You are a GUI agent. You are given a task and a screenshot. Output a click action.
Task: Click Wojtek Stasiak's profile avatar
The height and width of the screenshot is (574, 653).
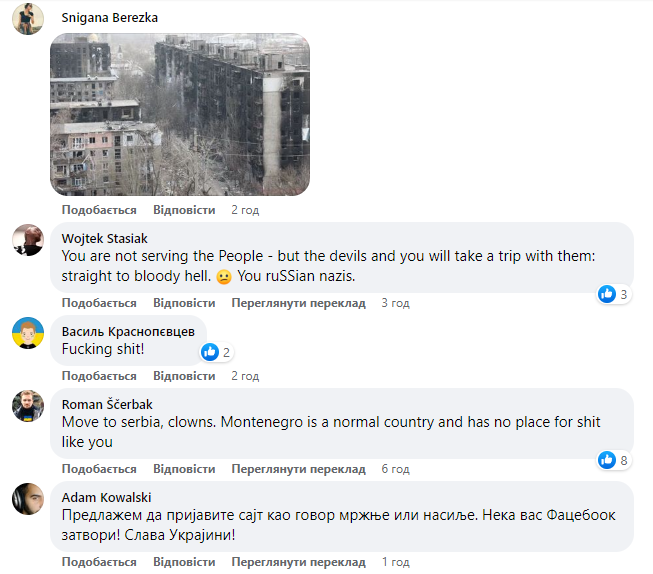(x=28, y=239)
